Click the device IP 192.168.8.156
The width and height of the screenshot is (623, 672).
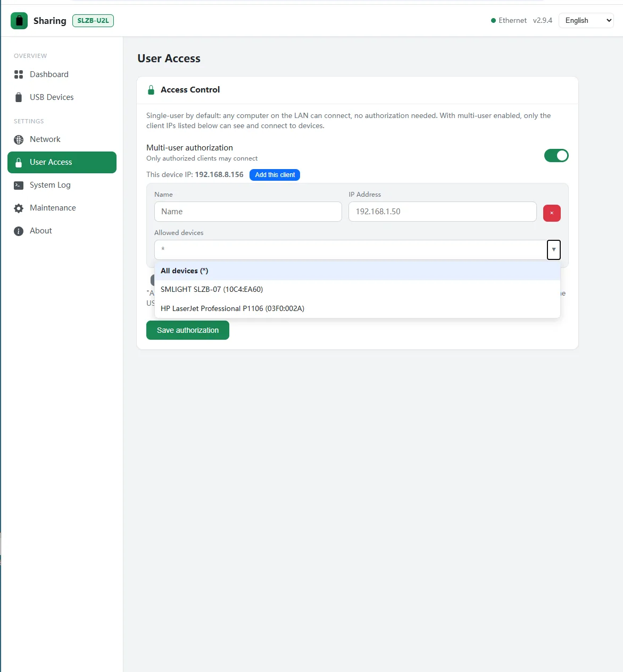tap(219, 175)
